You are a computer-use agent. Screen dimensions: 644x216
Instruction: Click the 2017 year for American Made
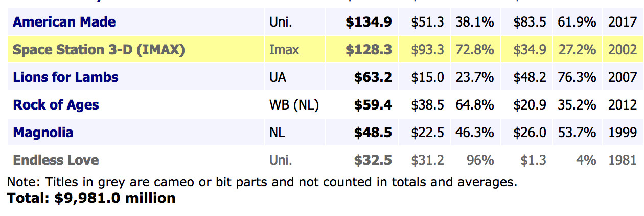pos(623,22)
